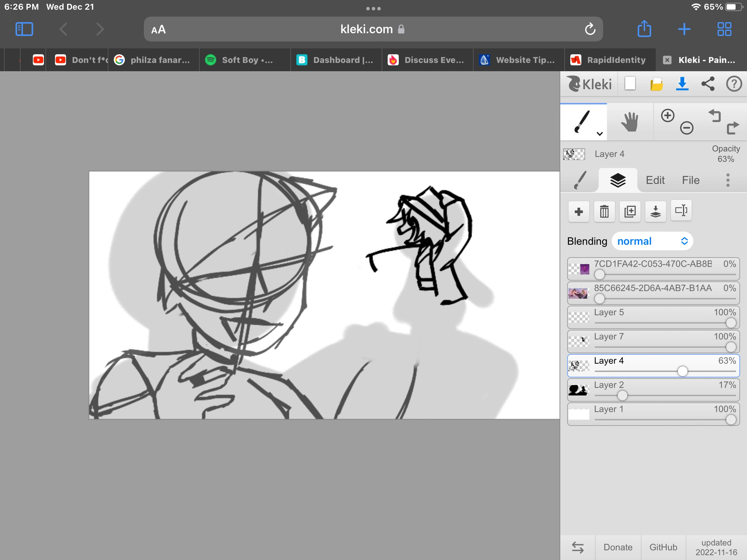This screenshot has width=747, height=560.
Task: Switch to the File tab
Action: tap(690, 180)
